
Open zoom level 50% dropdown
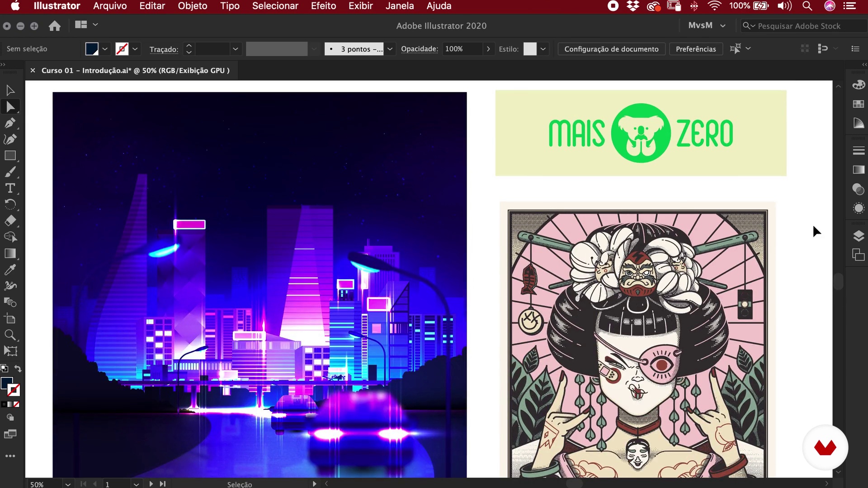pos(68,484)
